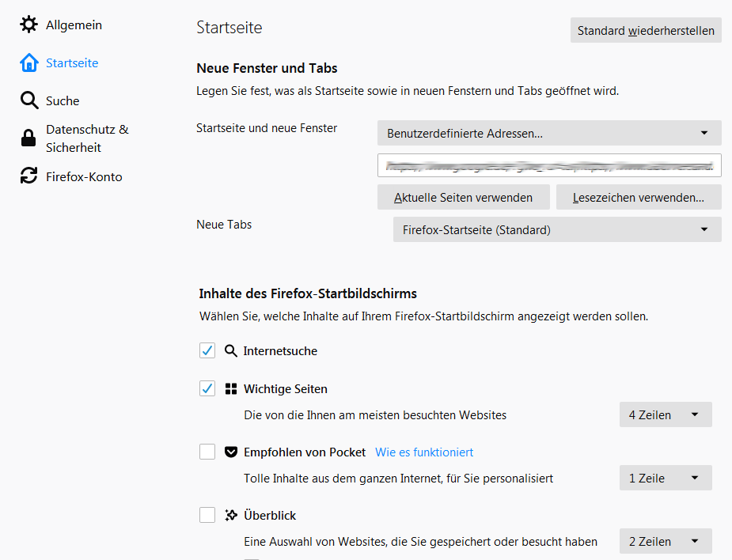Open the Neue Tabs Firefox-Startseite dropdown
732x560 pixels.
(x=557, y=229)
